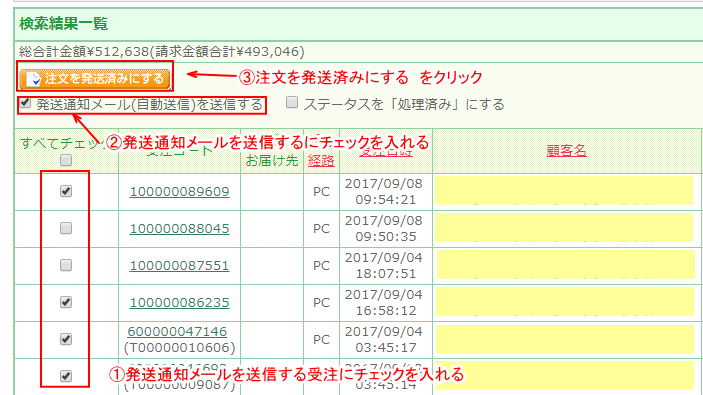
Task: Open order link 600000047146
Action: click(177, 331)
